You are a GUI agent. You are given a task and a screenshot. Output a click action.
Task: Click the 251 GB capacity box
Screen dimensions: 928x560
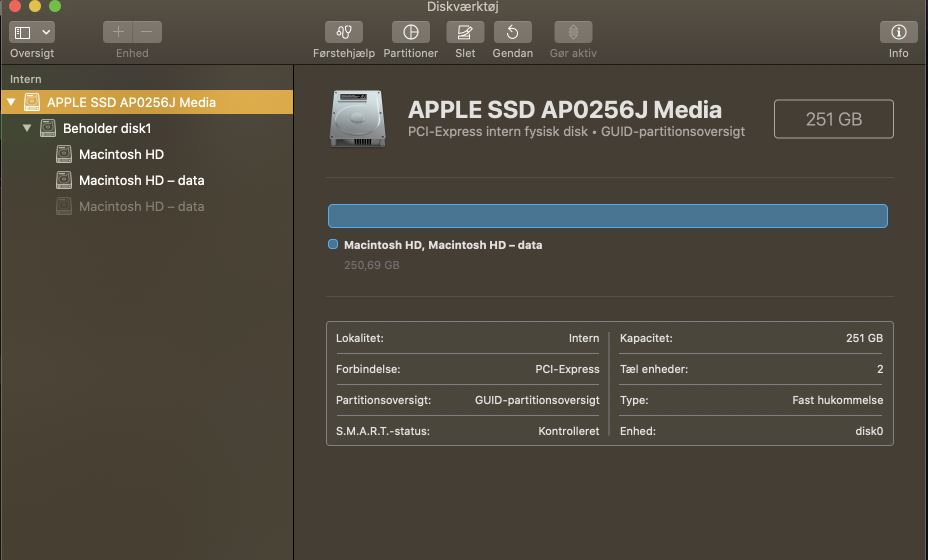point(834,119)
